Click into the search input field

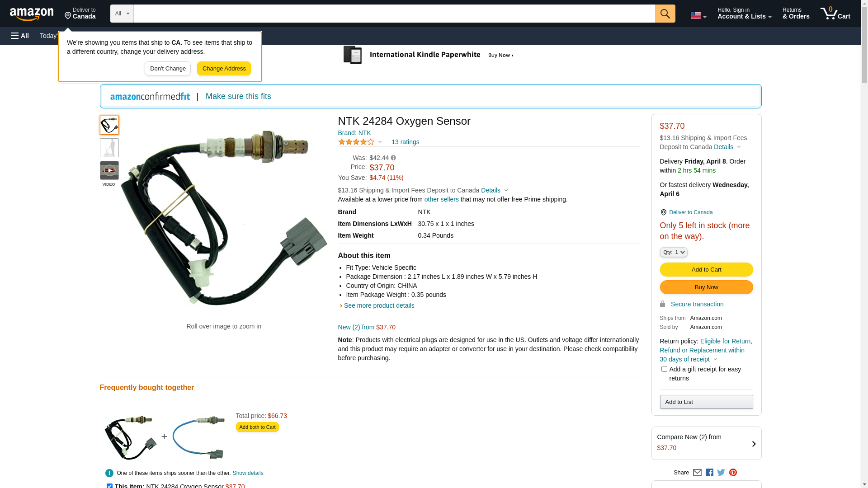pos(393,14)
